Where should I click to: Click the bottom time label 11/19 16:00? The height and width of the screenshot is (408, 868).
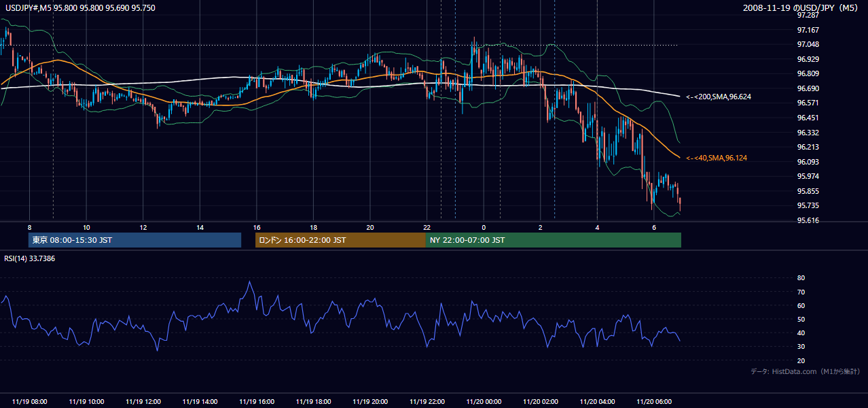257,402
